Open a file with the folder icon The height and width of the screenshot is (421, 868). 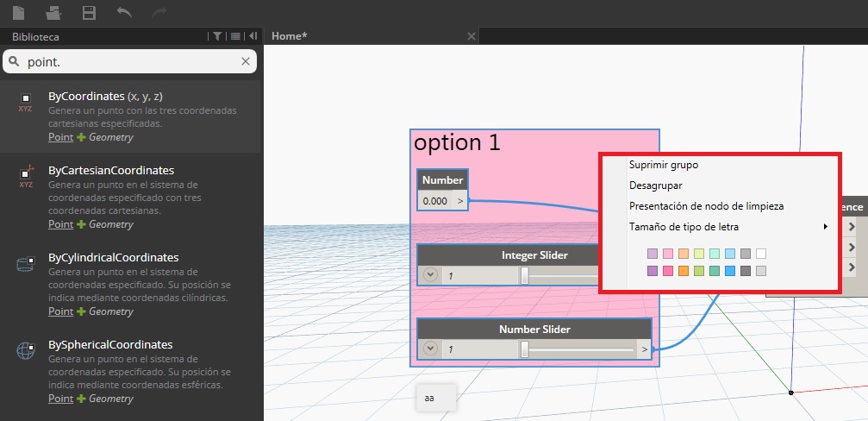click(x=53, y=12)
